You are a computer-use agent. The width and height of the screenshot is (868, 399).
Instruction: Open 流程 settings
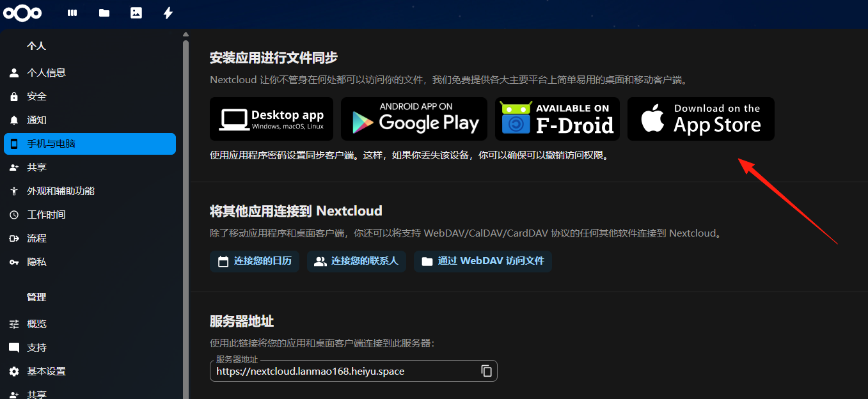click(90, 239)
